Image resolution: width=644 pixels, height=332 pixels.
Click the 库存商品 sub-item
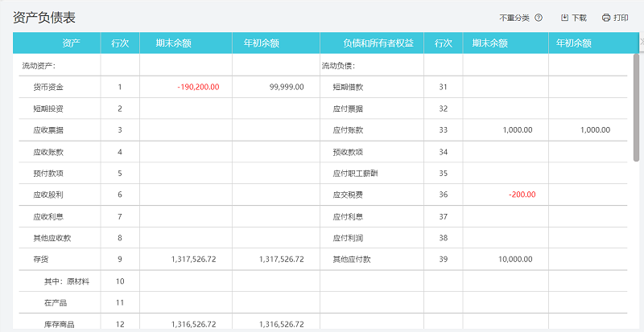[x=60, y=324]
